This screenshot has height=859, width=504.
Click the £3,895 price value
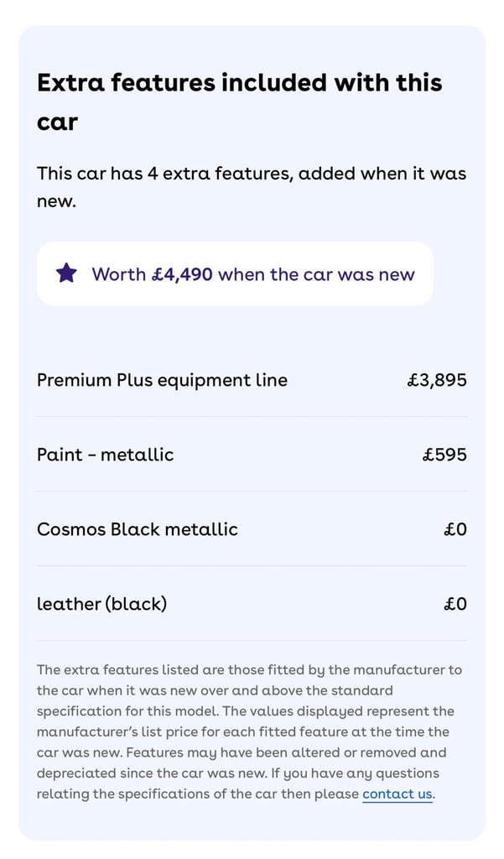(436, 380)
